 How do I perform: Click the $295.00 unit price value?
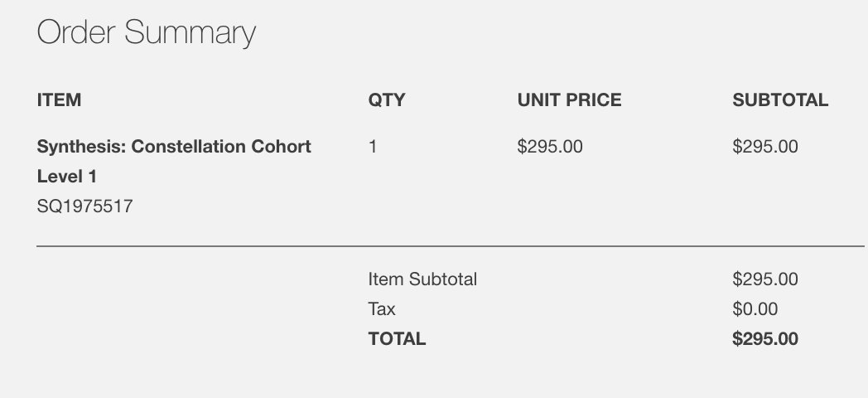(550, 147)
